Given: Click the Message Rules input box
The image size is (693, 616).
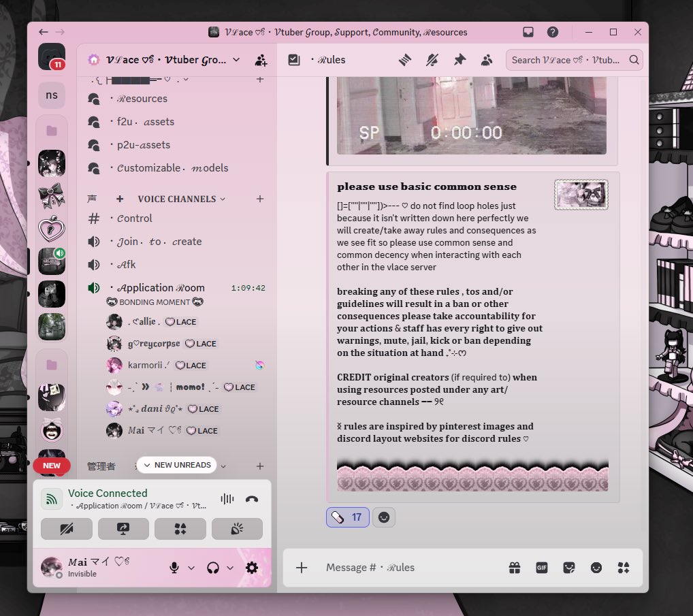Looking at the screenshot, I should tap(411, 568).
